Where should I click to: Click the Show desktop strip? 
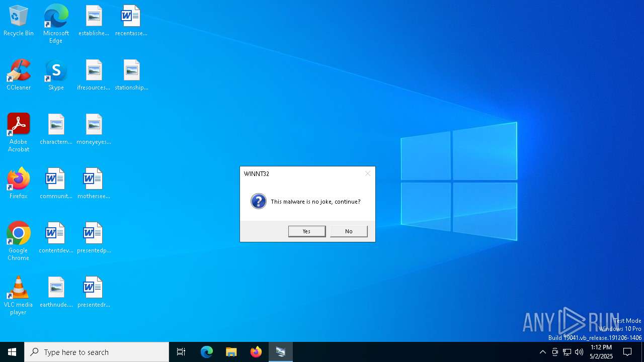click(642, 352)
